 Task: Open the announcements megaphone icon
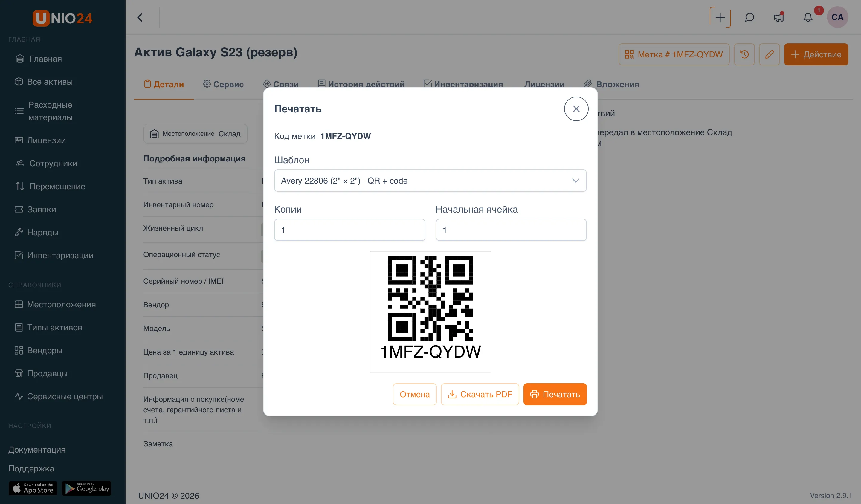(x=779, y=17)
